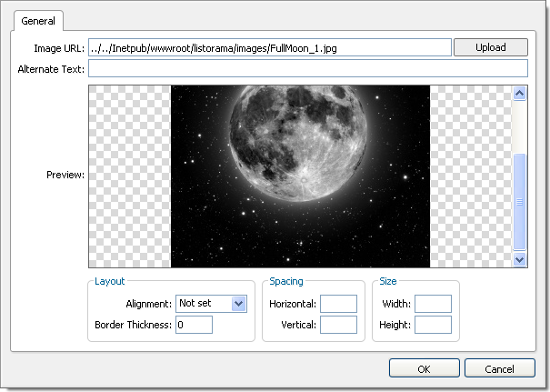Image resolution: width=550 pixels, height=392 pixels.
Task: Click the Width size field
Action: (433, 304)
